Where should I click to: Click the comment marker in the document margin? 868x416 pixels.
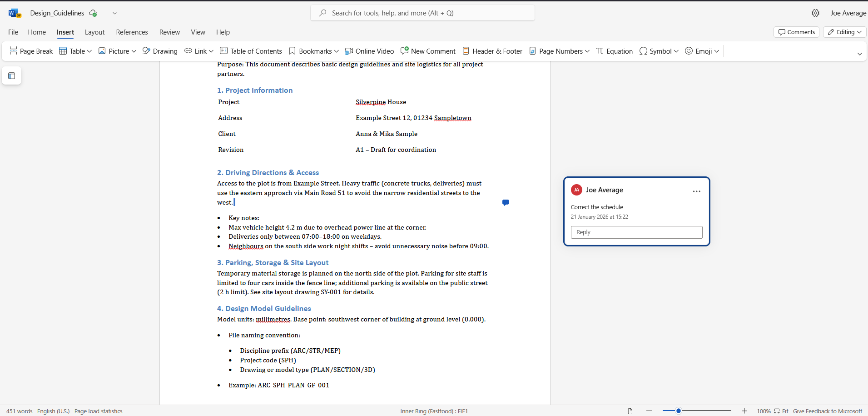(x=506, y=202)
